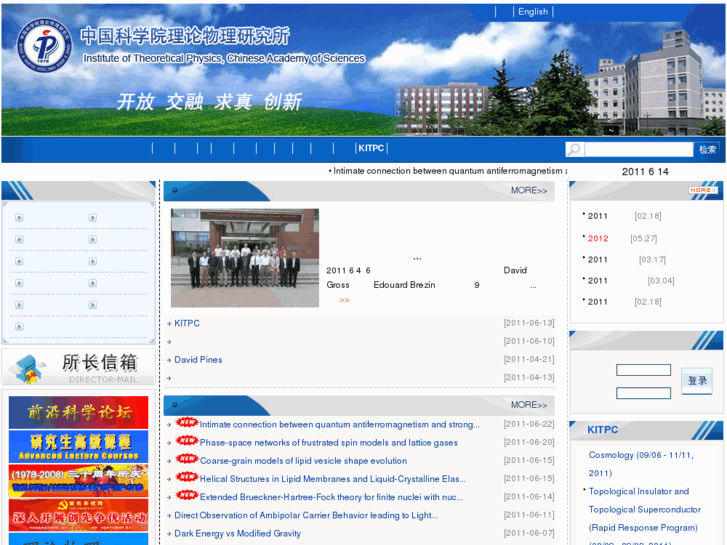Click NEW badge beside Extended Brueckner talk
Screen dimensions: 727x545
[x=187, y=495]
